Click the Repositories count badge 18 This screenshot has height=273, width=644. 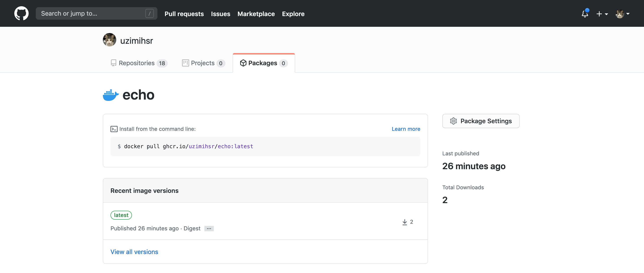pos(162,63)
